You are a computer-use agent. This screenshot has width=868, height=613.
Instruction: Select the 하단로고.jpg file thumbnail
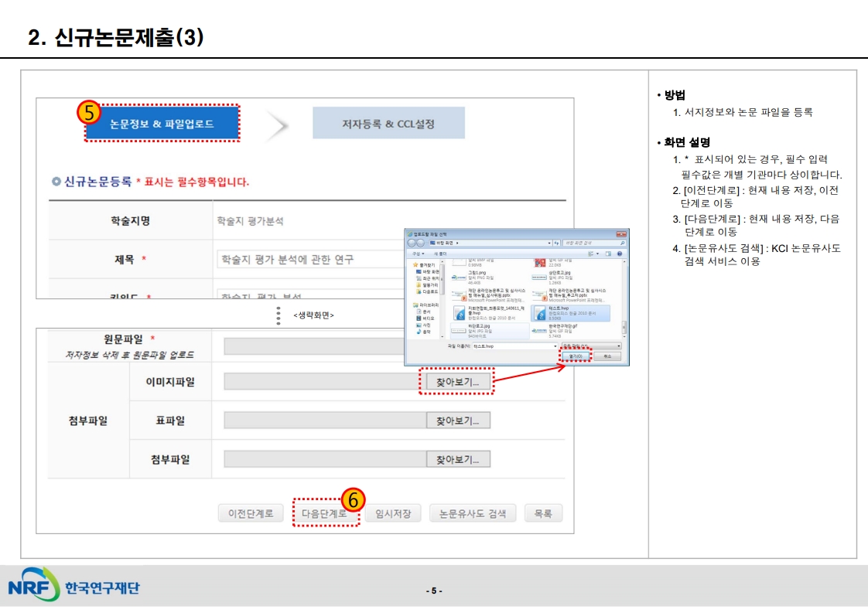point(459,331)
